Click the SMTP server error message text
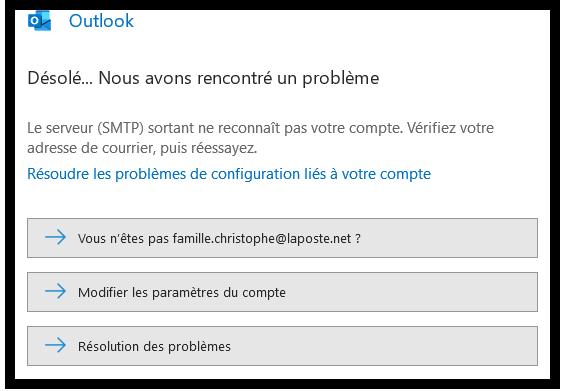 point(260,138)
